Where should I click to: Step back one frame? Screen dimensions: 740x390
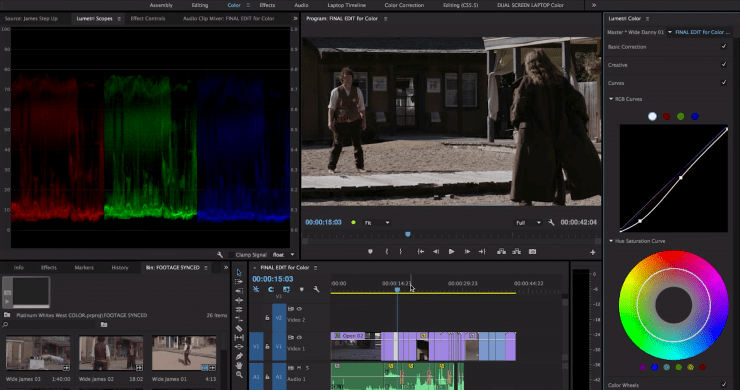click(436, 252)
